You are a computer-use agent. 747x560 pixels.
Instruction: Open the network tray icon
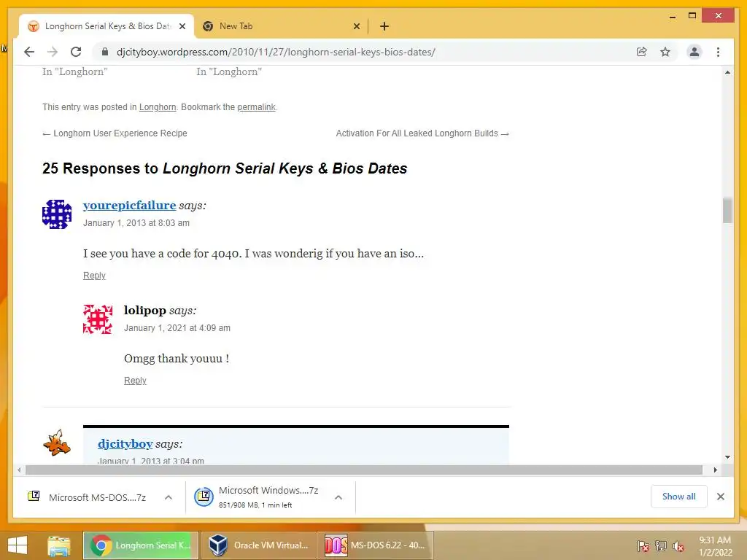click(661, 546)
